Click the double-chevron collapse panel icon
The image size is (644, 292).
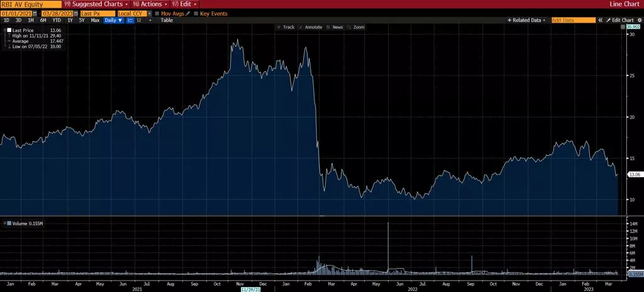point(600,20)
